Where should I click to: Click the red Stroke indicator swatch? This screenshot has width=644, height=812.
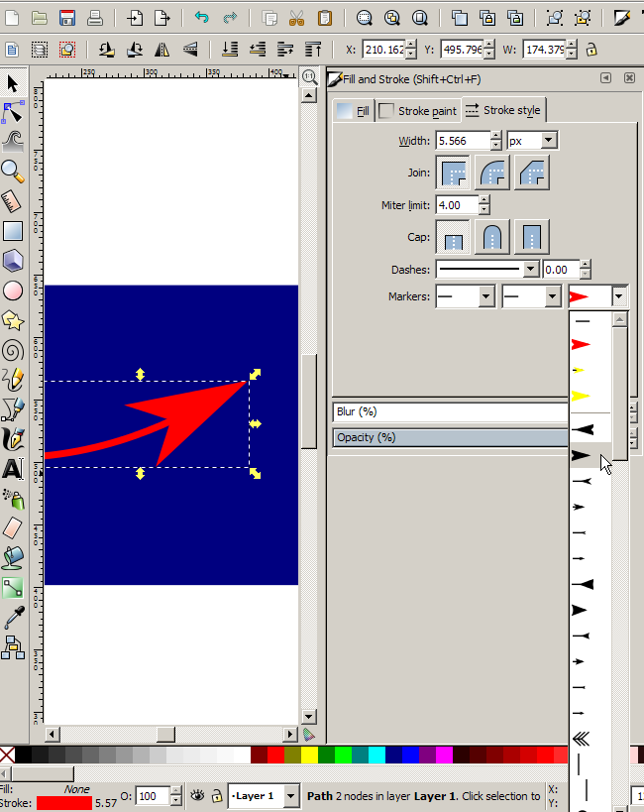coord(63,803)
